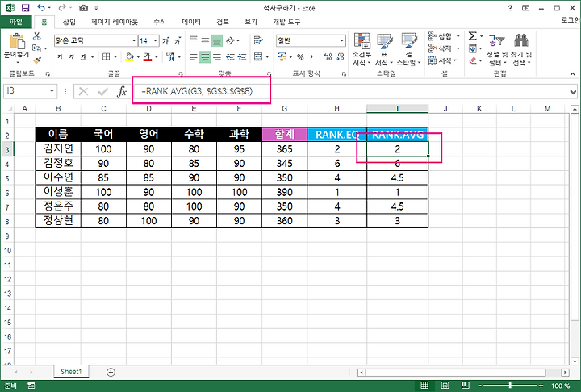This screenshot has width=581, height=392.
Task: Click the zoom slider handle
Action: pyautogui.click(x=510, y=386)
